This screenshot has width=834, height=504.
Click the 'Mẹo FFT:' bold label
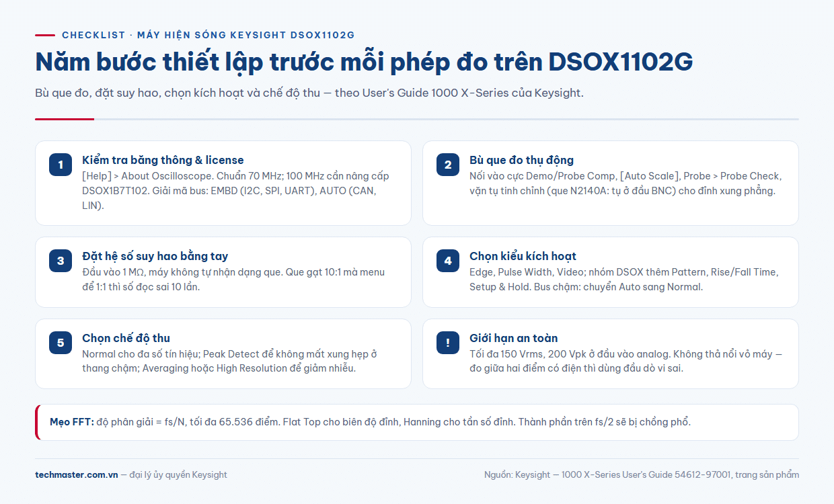[72, 422]
